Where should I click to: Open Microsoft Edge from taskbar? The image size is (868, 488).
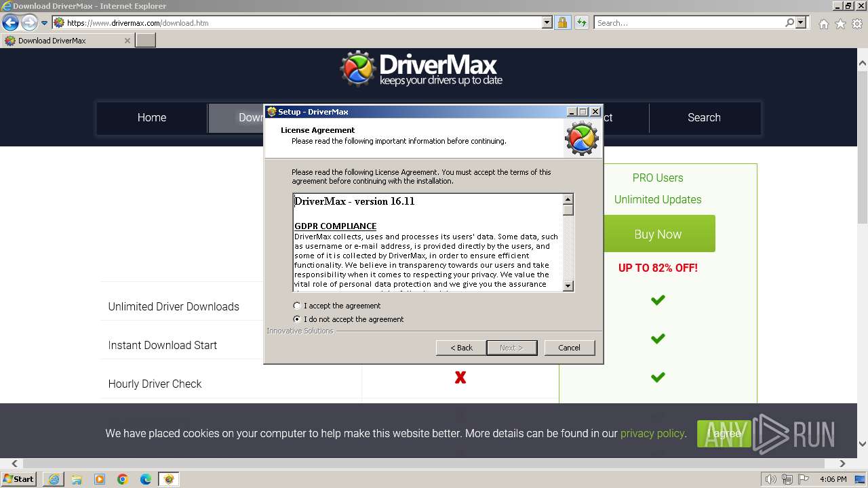146,479
